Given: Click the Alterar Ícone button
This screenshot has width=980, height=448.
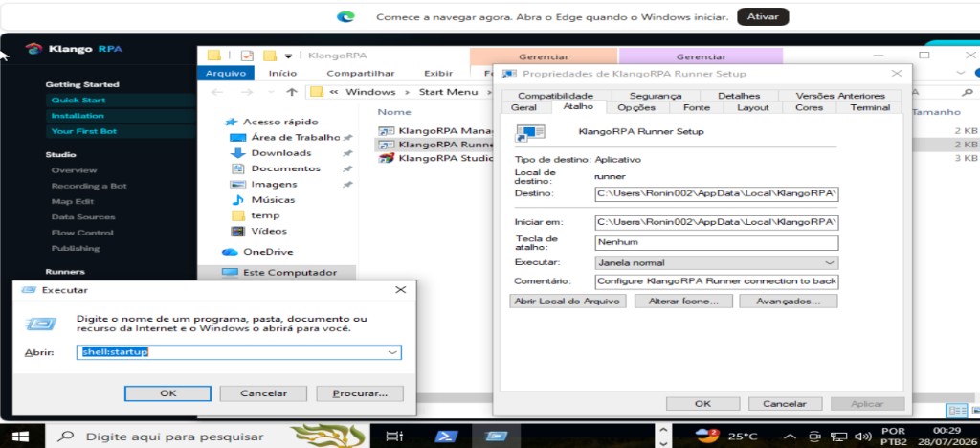Looking at the screenshot, I should click(681, 302).
